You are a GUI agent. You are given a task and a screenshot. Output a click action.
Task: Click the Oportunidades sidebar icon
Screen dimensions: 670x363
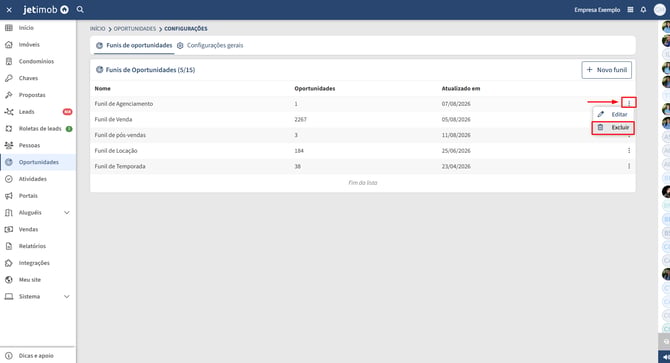click(9, 162)
